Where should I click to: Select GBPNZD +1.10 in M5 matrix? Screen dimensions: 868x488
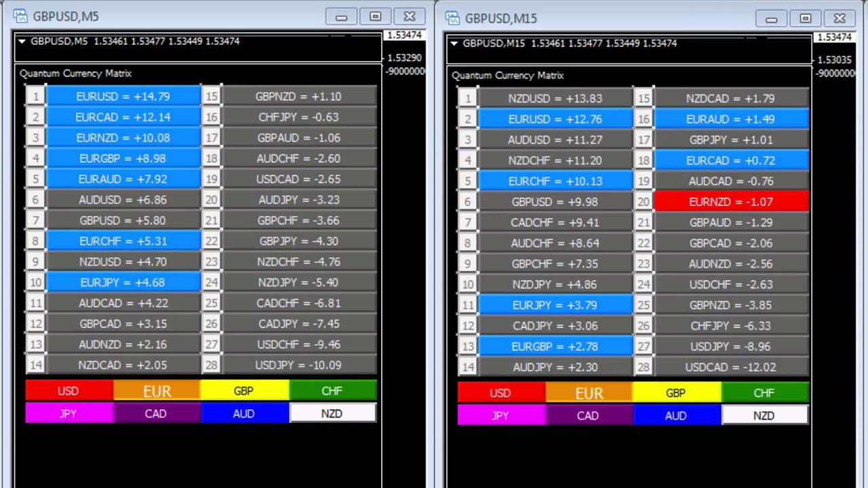pyautogui.click(x=299, y=97)
